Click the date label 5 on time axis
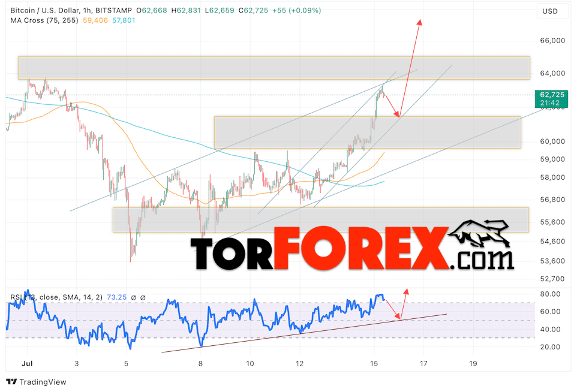 [126, 364]
